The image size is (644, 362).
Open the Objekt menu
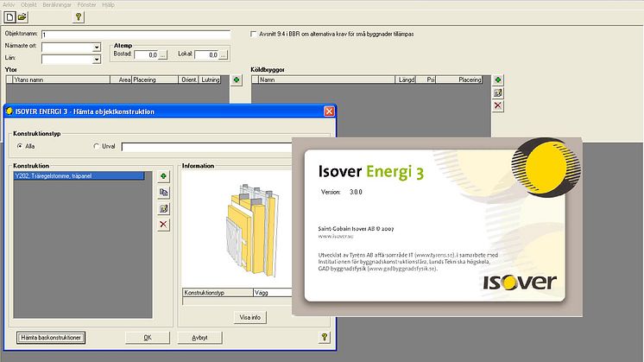coord(28,5)
